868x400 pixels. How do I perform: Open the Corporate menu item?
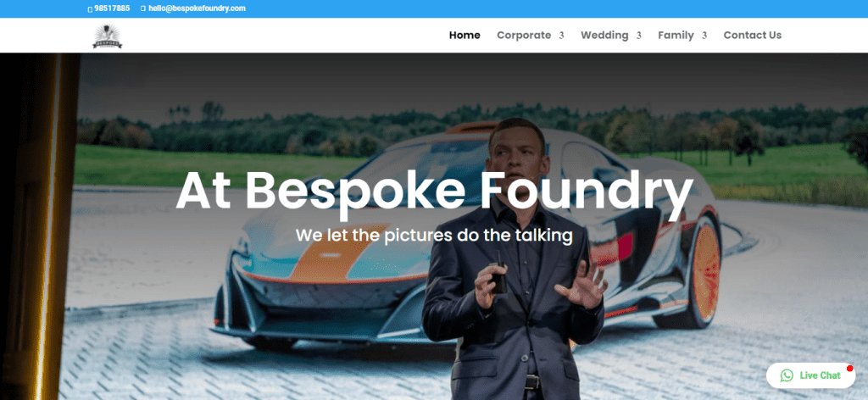[x=524, y=36]
